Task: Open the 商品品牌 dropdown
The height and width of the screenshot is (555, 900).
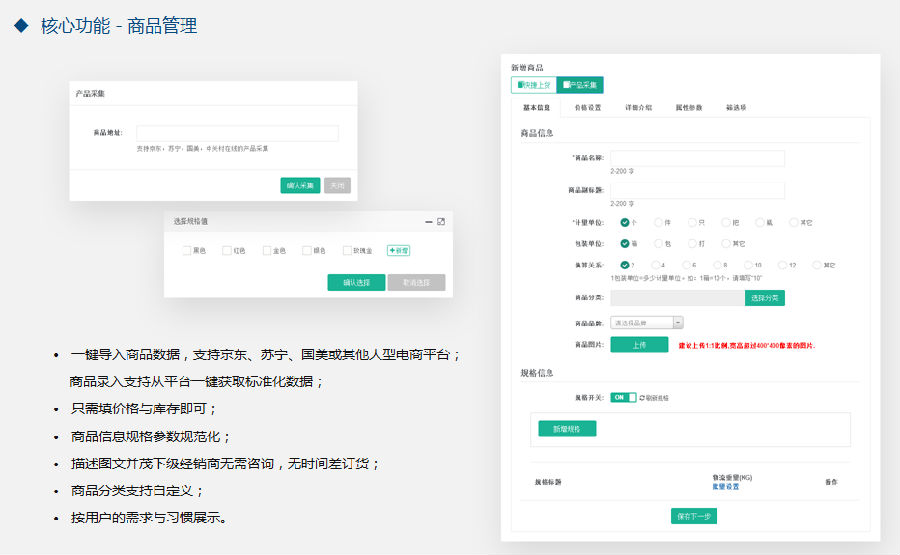Action: (x=647, y=323)
